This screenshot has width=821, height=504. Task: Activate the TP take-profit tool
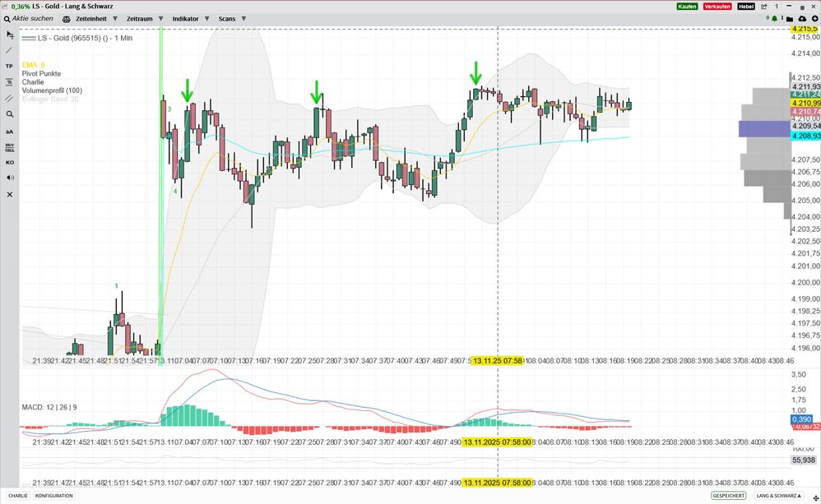click(x=9, y=66)
